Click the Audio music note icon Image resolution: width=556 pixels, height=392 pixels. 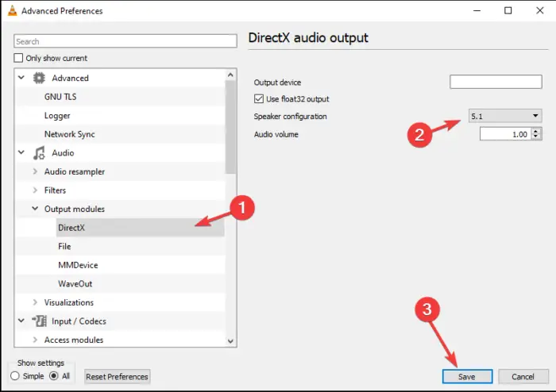click(x=39, y=153)
